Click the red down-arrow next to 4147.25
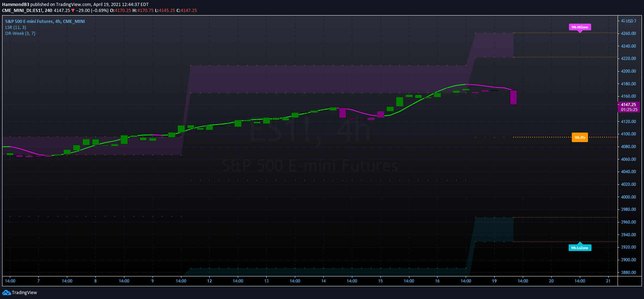This screenshot has width=644, height=299. [73, 11]
